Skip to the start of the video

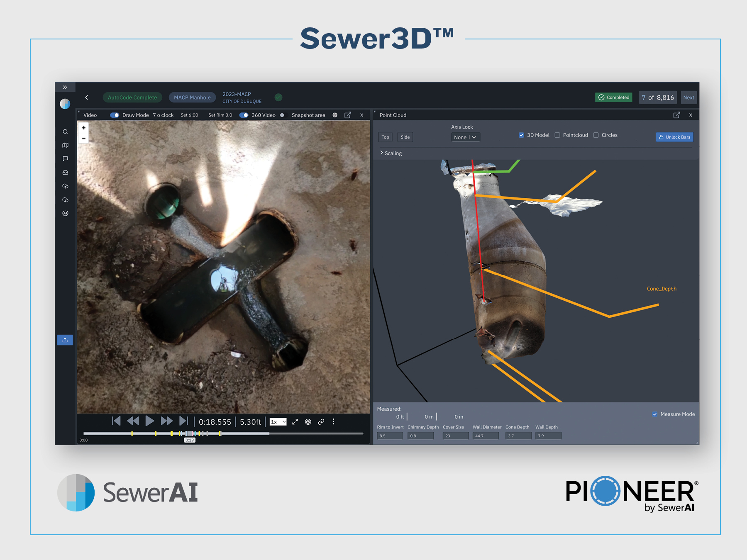pyautogui.click(x=116, y=421)
